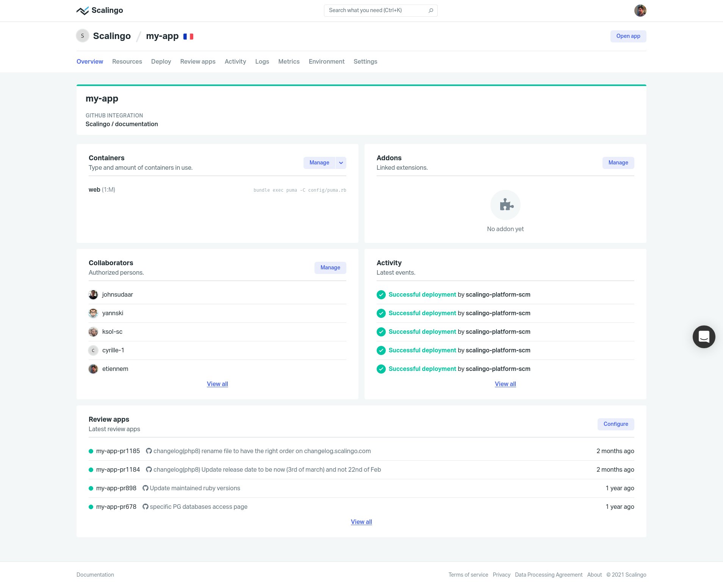Click Manage in Addons panel
723x588 pixels.
(x=618, y=163)
